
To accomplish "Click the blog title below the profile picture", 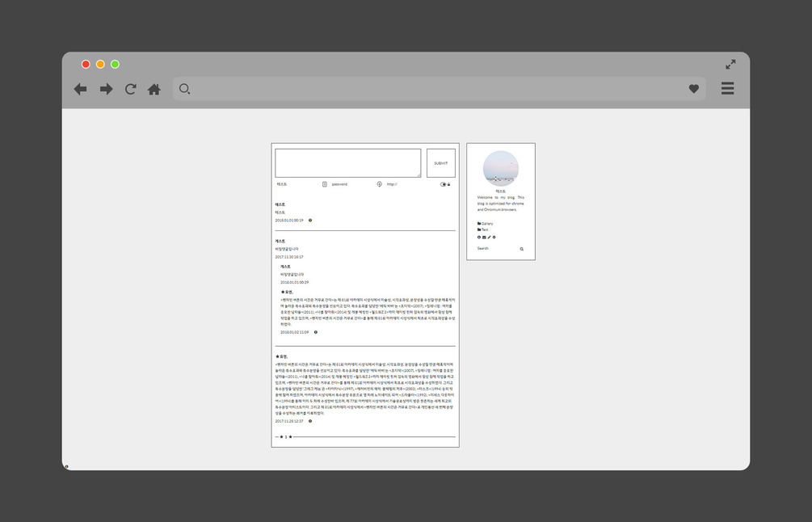I will pyautogui.click(x=501, y=192).
